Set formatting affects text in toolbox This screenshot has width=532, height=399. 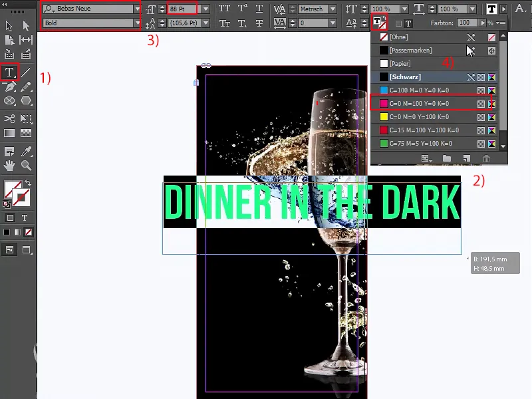[25, 218]
